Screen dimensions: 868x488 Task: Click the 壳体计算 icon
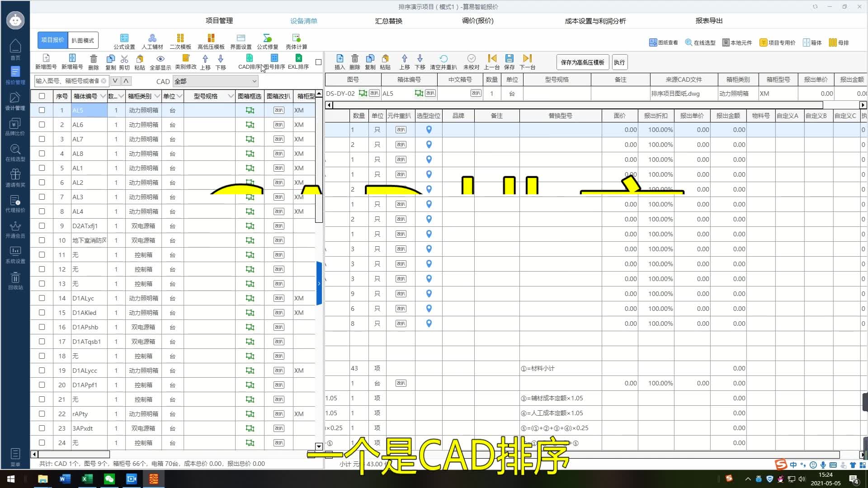[x=296, y=38]
